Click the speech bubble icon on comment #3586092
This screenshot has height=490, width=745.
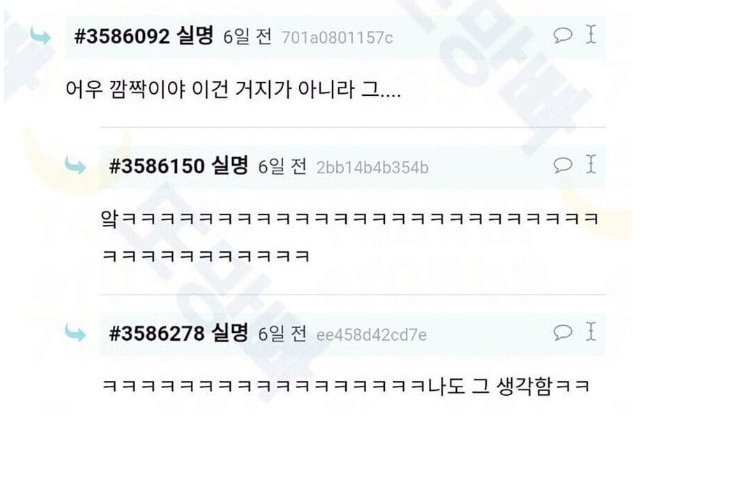click(563, 35)
